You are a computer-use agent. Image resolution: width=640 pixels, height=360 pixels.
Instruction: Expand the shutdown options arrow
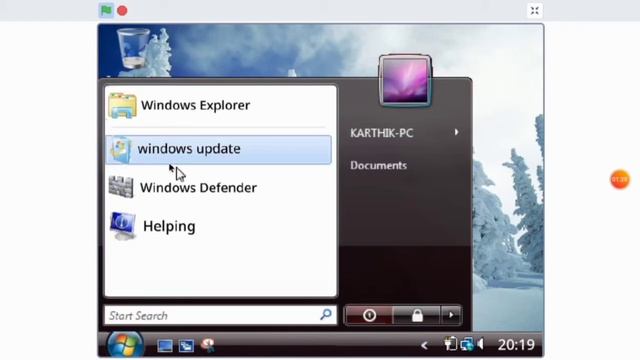coord(451,315)
